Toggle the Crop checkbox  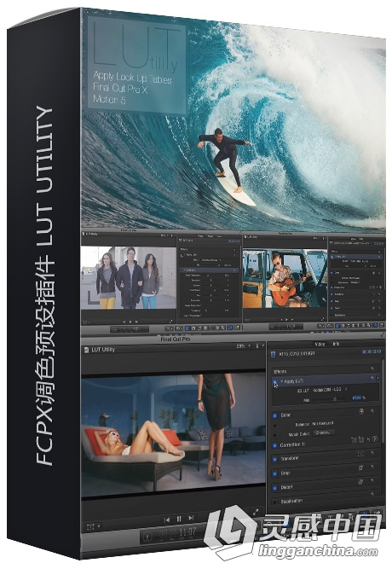(x=274, y=474)
